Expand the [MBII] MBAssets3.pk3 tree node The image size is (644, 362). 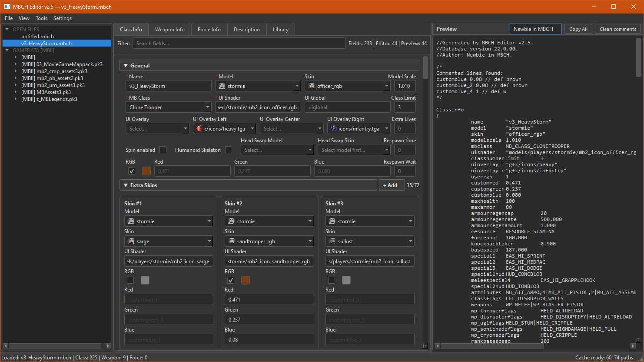16,92
